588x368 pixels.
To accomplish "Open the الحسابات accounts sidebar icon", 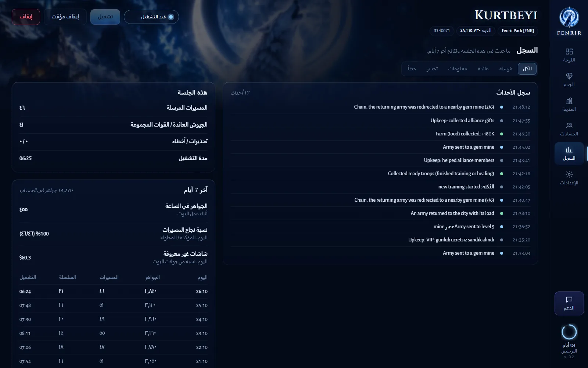I will 569,129.
